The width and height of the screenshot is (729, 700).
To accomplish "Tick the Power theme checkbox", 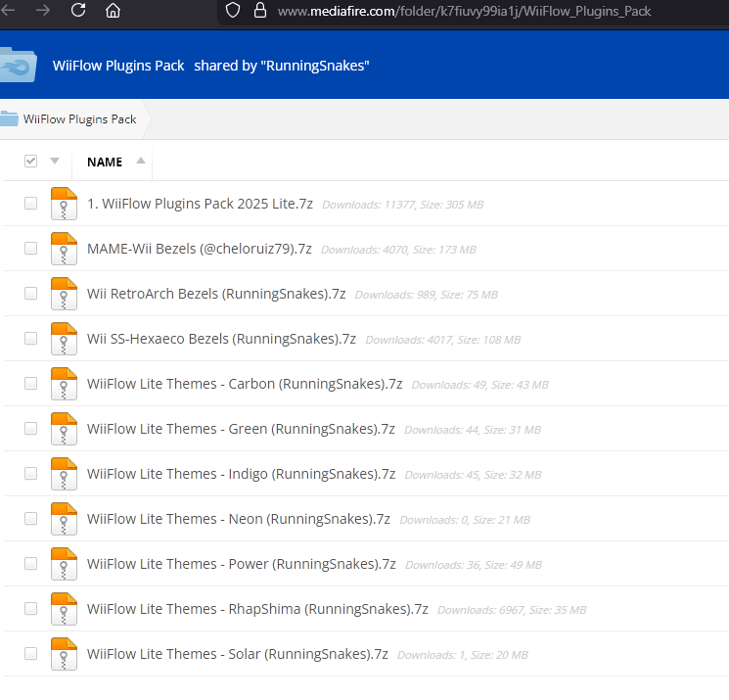I will [30, 564].
